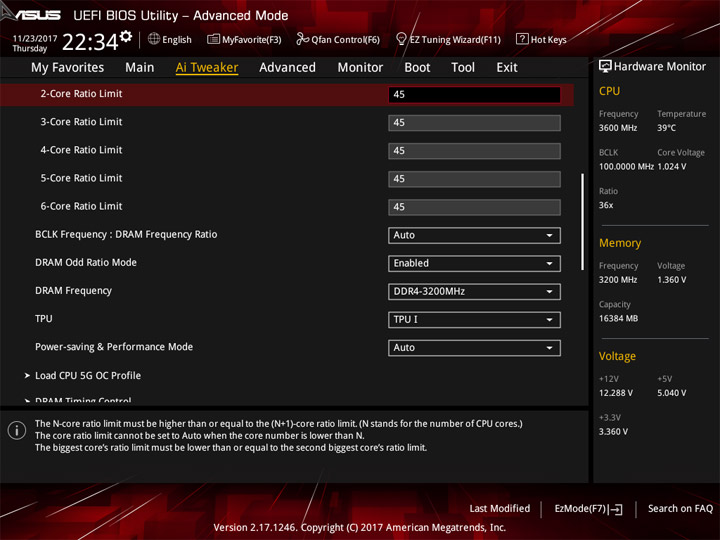The image size is (720, 540).
Task: Click the memory frequency value 3200 MHz
Action: (x=618, y=280)
